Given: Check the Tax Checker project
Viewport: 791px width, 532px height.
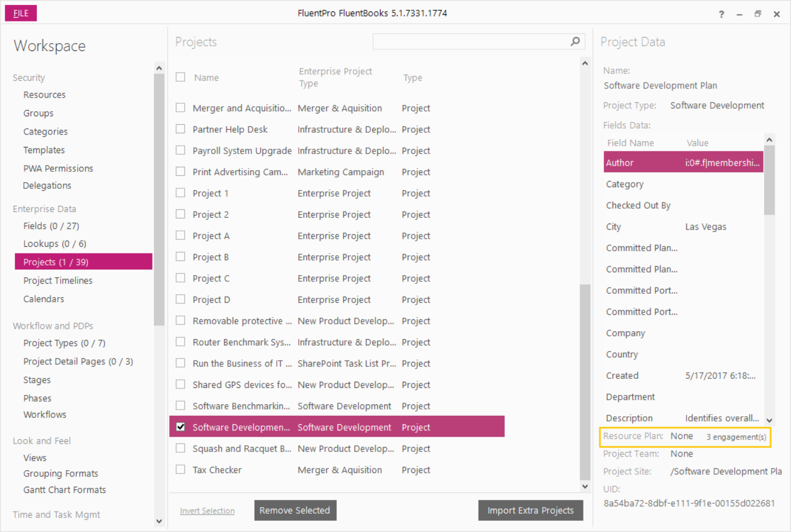Looking at the screenshot, I should [180, 470].
